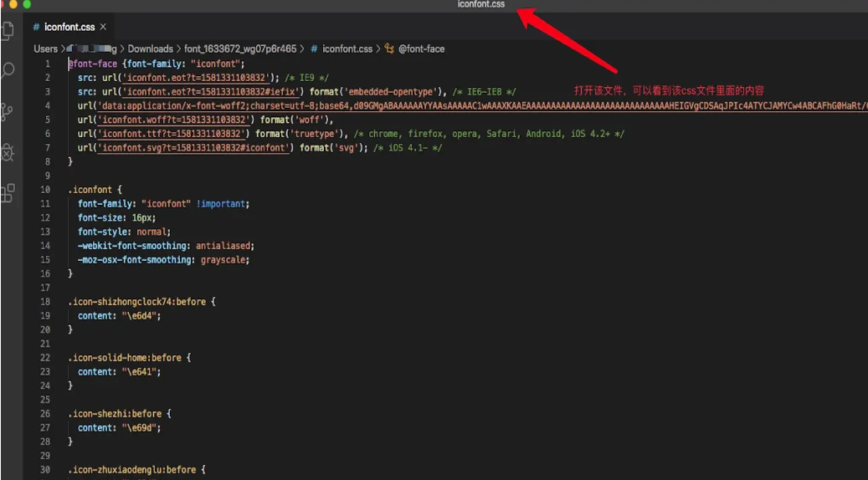Click the '/* iOS 4.1- */' comment
This screenshot has width=868, height=480.
click(x=408, y=148)
